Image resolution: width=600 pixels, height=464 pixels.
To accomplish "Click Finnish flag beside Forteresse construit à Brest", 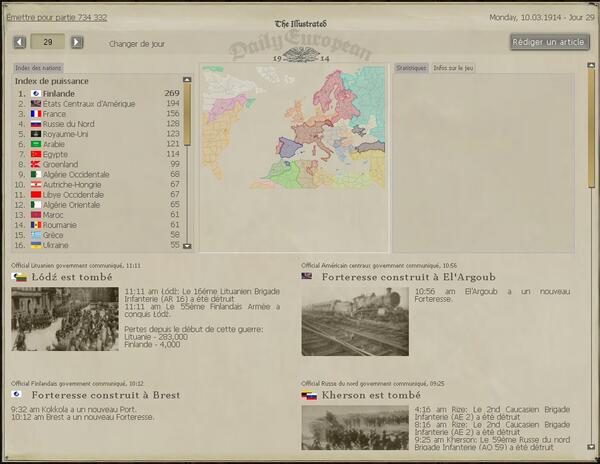I will click(x=16, y=394).
